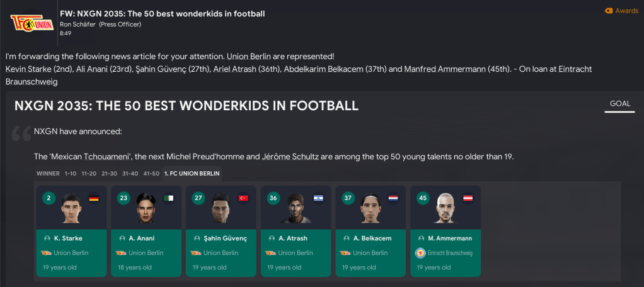Show the 21-30 ranking tab
The width and height of the screenshot is (644, 287).
point(109,173)
